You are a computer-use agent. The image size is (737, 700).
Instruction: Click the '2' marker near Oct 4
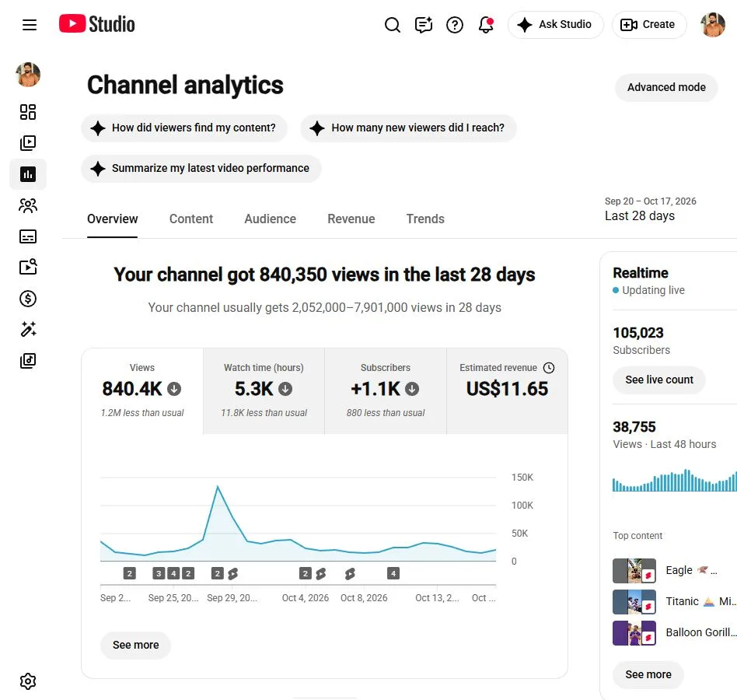pyautogui.click(x=306, y=573)
